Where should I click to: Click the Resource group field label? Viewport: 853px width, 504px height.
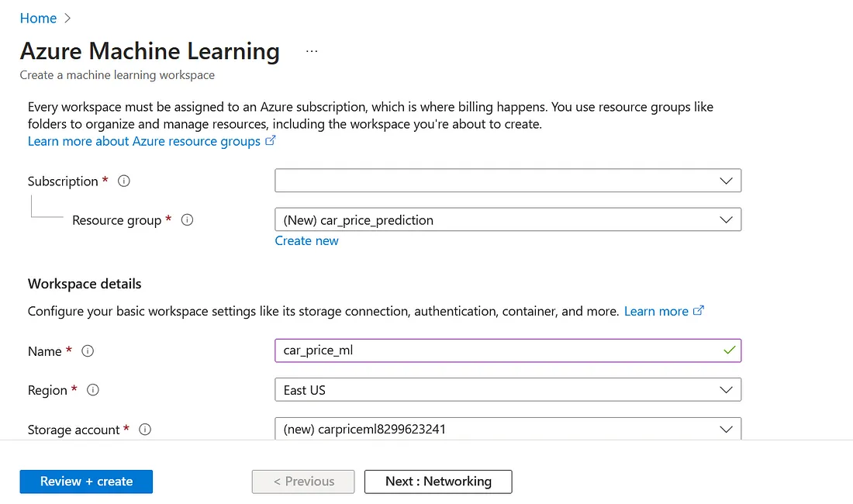pyautogui.click(x=117, y=220)
